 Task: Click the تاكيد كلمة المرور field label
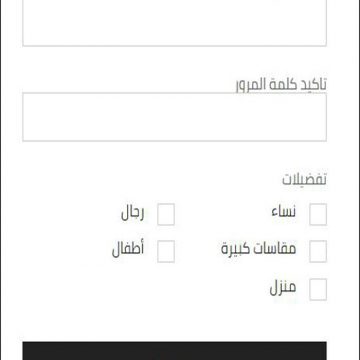click(x=281, y=85)
